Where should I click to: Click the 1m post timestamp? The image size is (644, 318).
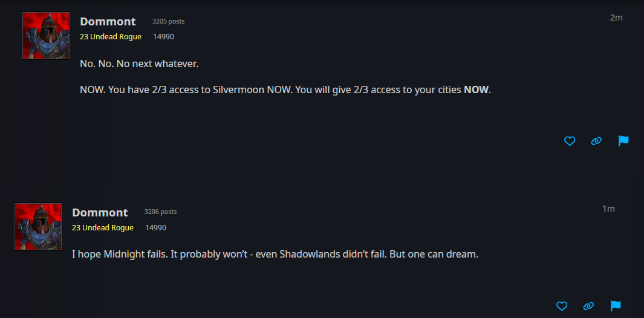click(608, 209)
